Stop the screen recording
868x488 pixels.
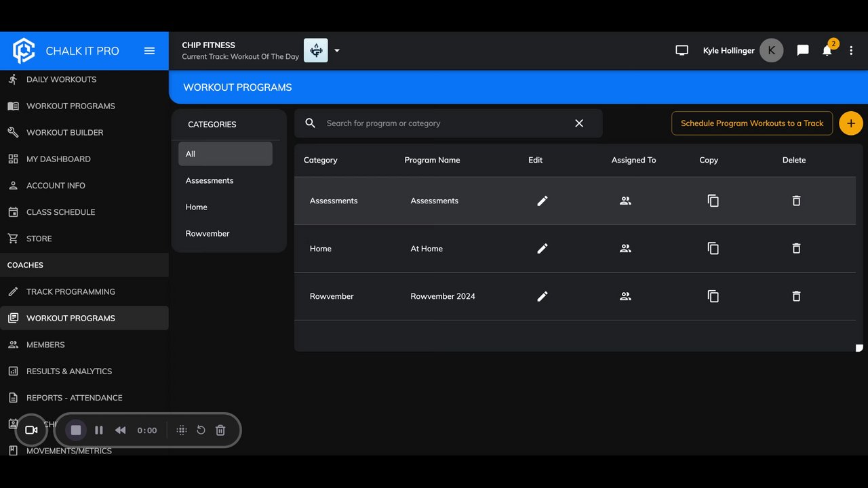tap(76, 430)
